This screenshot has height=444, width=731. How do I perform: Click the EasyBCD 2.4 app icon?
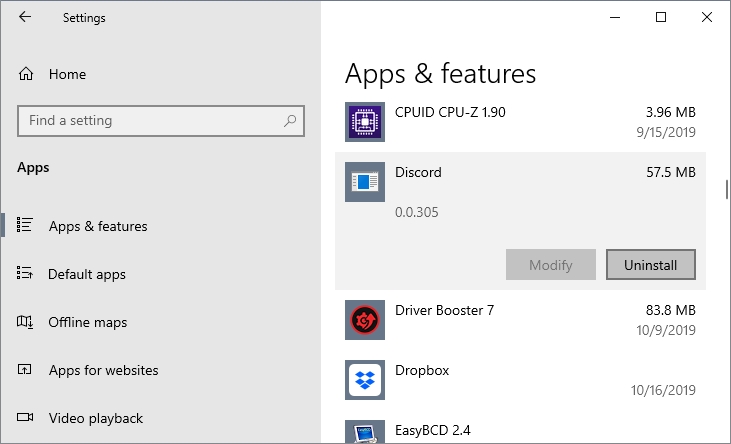tap(364, 433)
